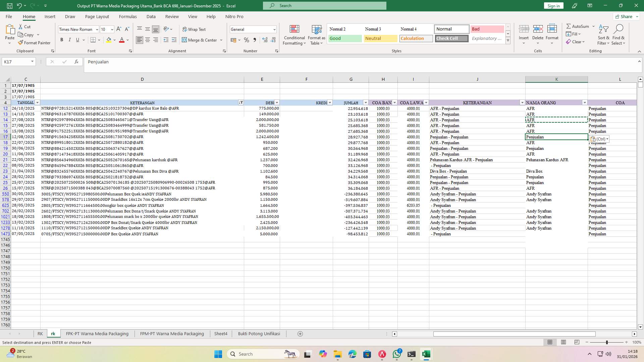644x362 pixels.
Task: Switch to the Formulas ribbon tab
Action: pos(128,16)
